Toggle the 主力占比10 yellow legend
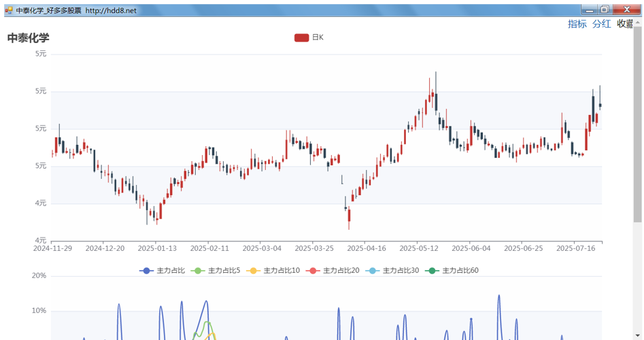 point(273,270)
